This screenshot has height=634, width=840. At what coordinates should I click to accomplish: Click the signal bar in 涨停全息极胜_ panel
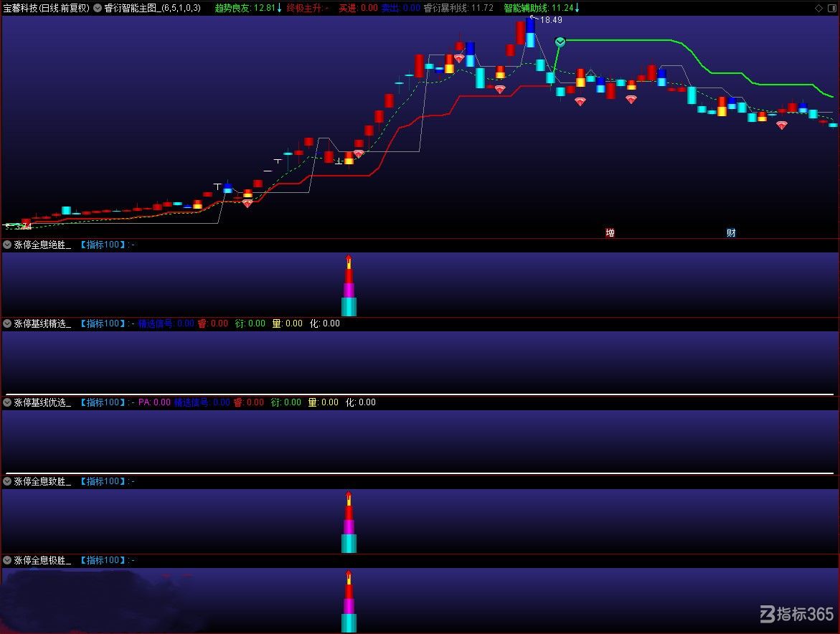click(349, 601)
